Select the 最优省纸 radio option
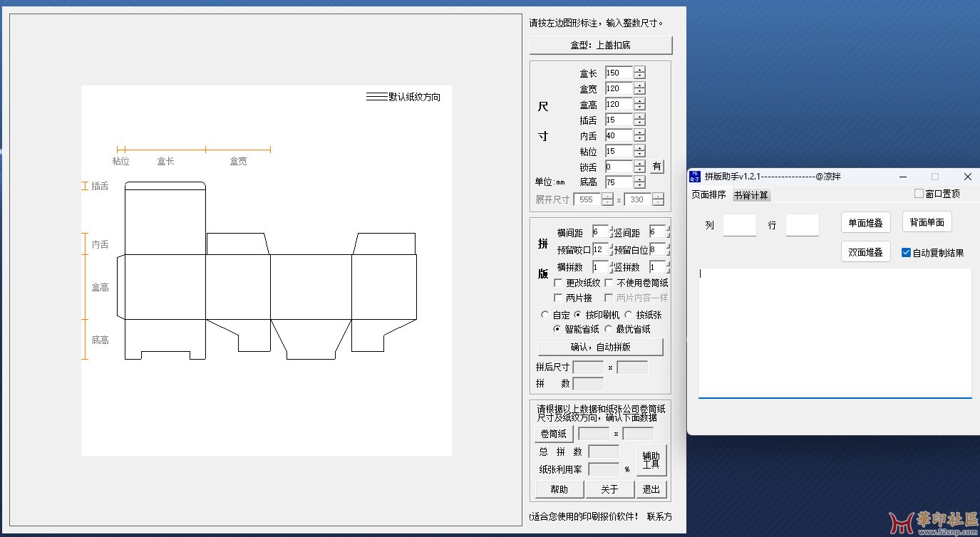 (609, 329)
